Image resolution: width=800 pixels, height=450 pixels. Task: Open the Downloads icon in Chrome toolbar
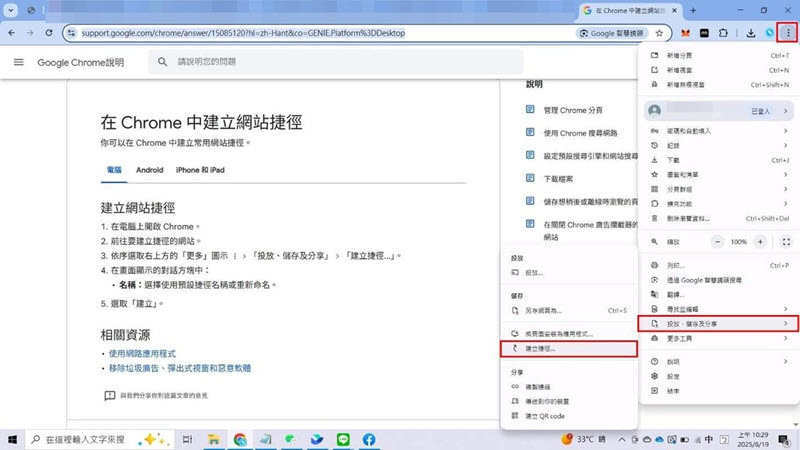[x=751, y=33]
